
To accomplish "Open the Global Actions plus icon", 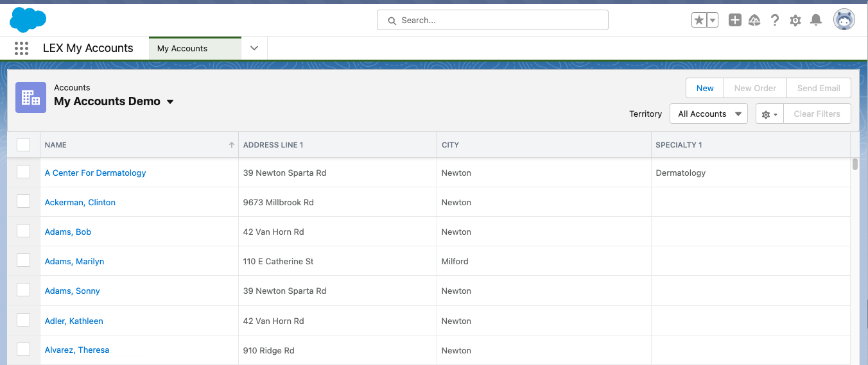I will [x=735, y=21].
